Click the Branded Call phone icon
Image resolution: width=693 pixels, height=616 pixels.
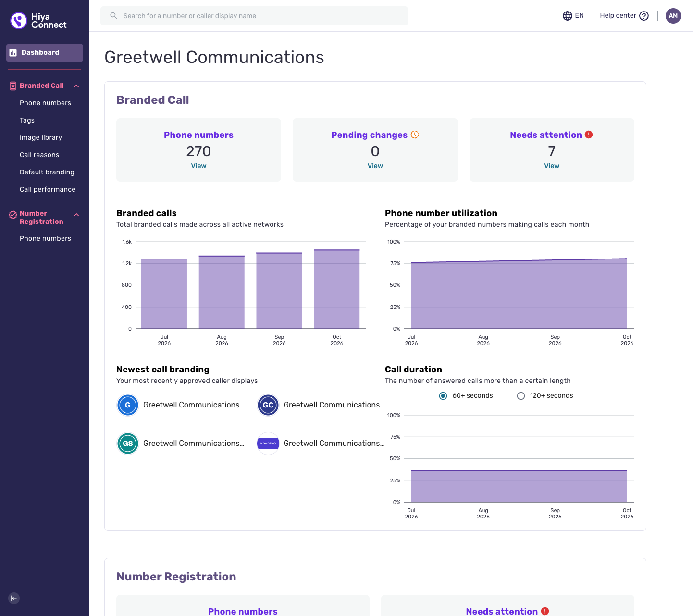click(13, 86)
